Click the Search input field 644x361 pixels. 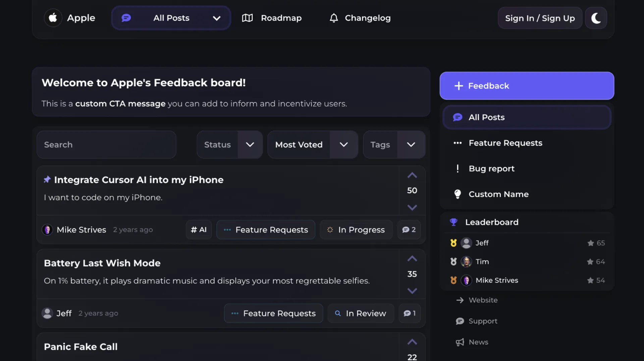coord(106,145)
